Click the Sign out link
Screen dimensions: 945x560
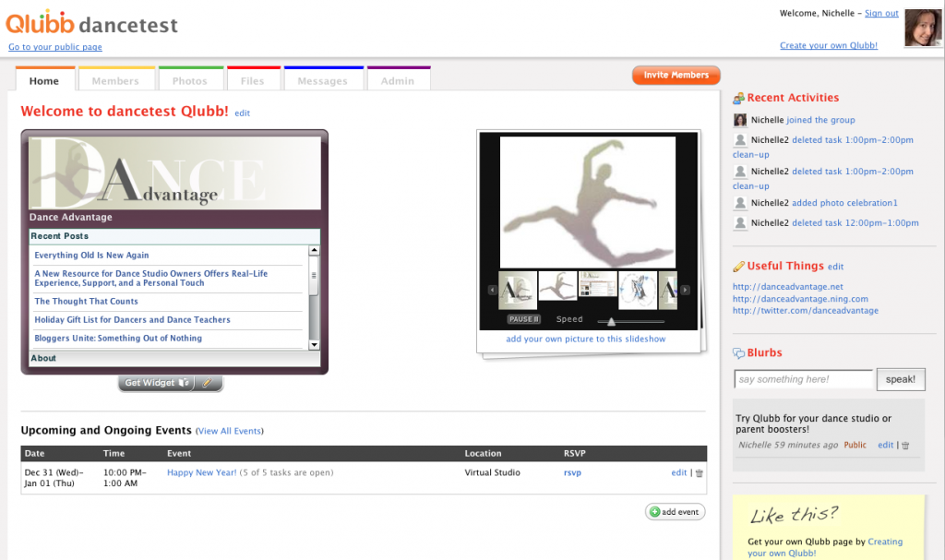(881, 13)
